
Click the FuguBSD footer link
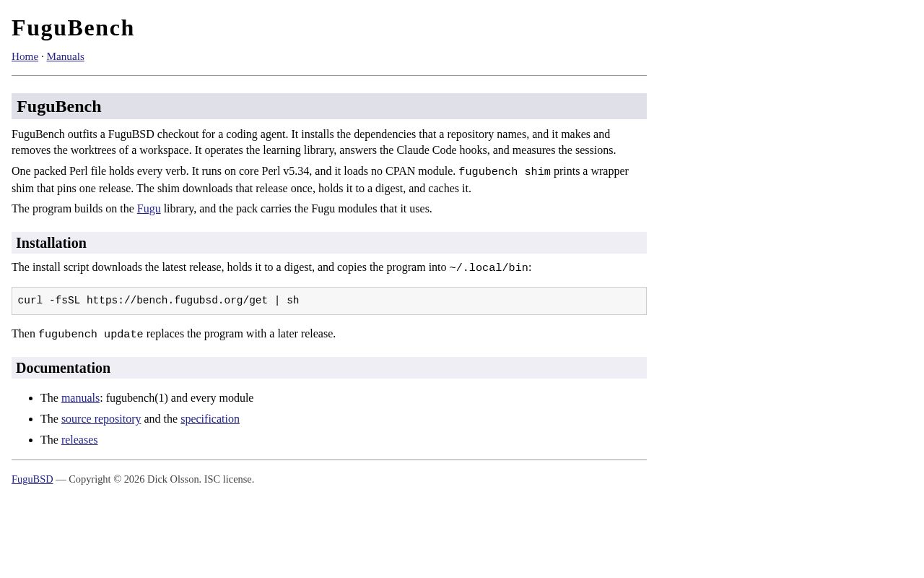(x=32, y=479)
